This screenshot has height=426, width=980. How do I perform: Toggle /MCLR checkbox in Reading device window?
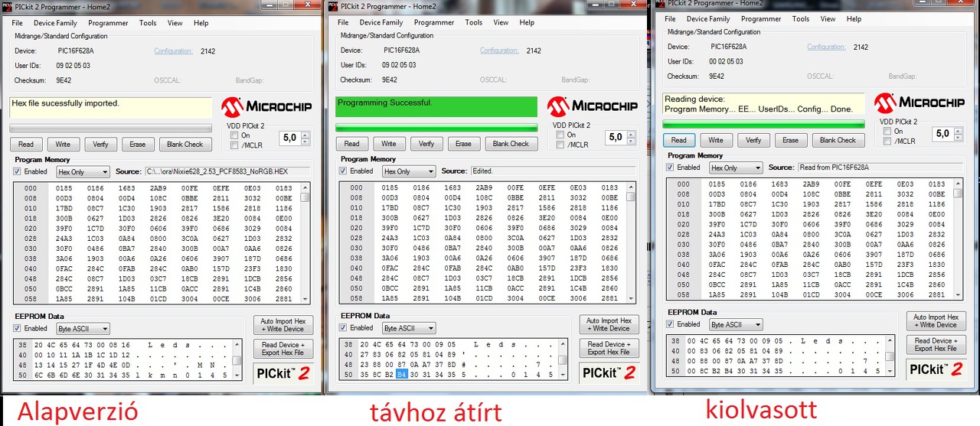887,141
